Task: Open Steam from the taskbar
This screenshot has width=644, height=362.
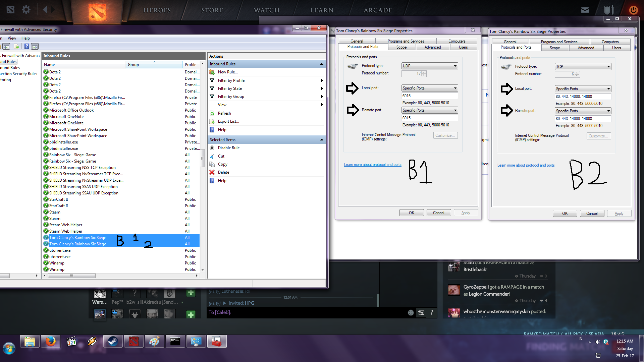Action: point(113,342)
